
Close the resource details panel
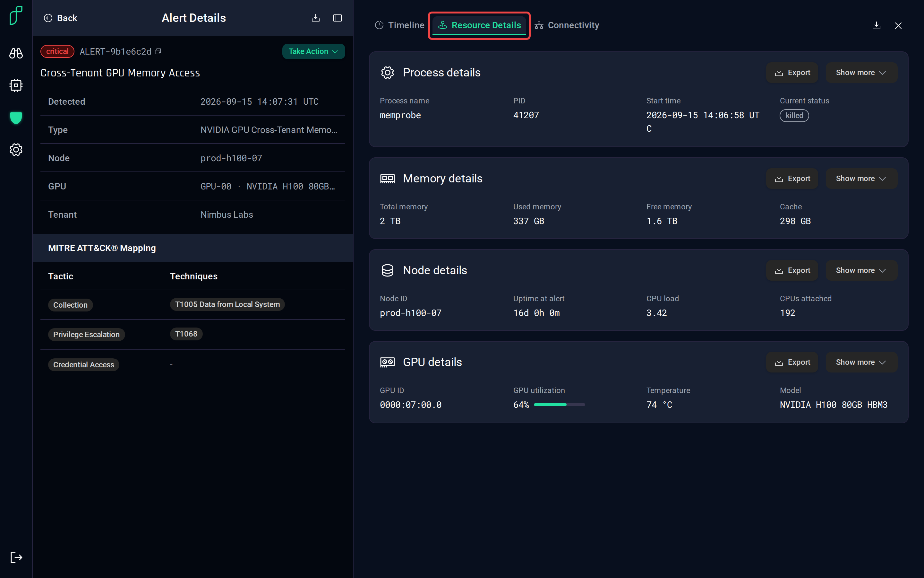tap(898, 26)
